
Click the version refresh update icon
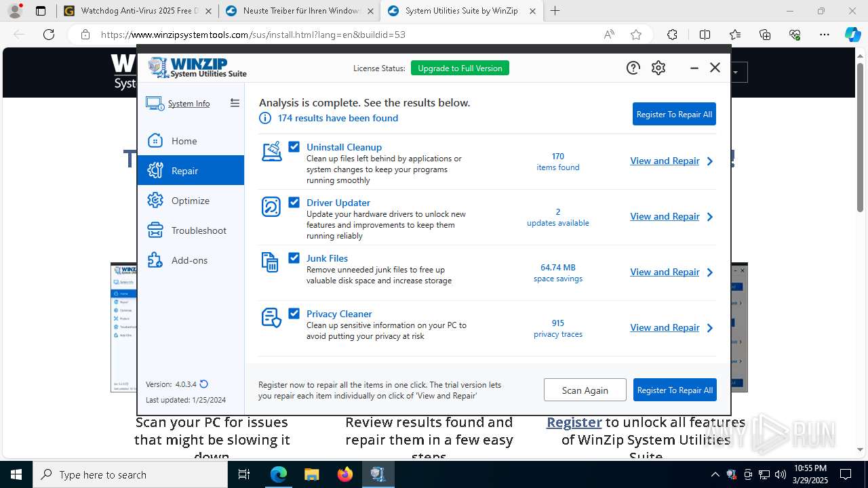204,384
